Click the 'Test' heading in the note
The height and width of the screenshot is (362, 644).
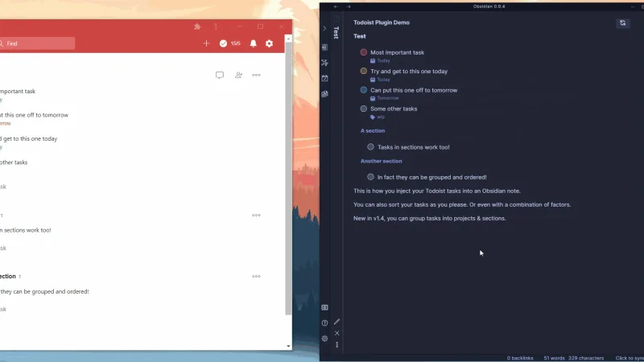(359, 36)
